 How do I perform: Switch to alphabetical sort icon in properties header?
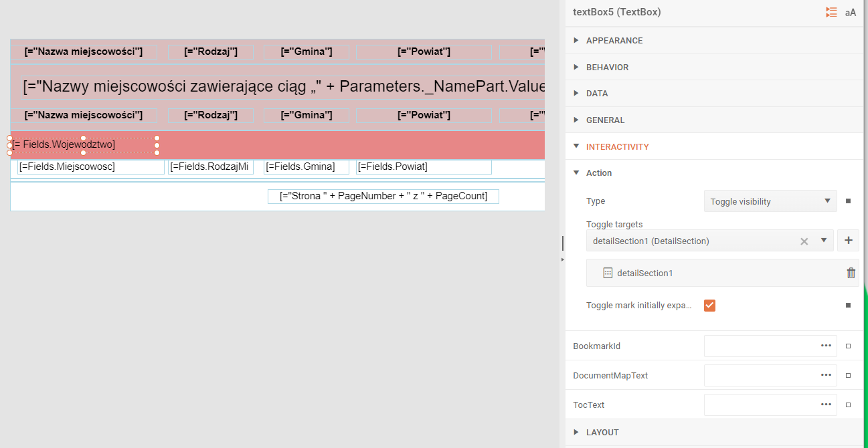pyautogui.click(x=851, y=12)
